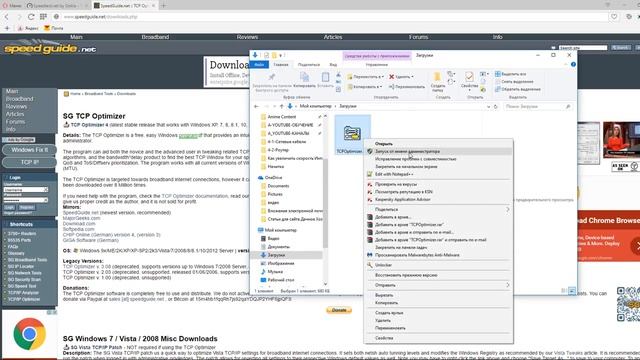Switch to large icons view in status bar

572,291
